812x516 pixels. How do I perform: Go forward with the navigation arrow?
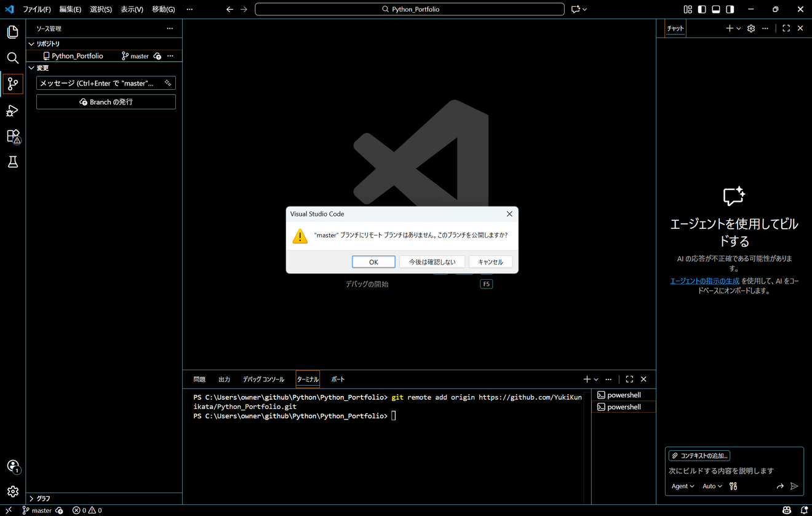(x=244, y=9)
